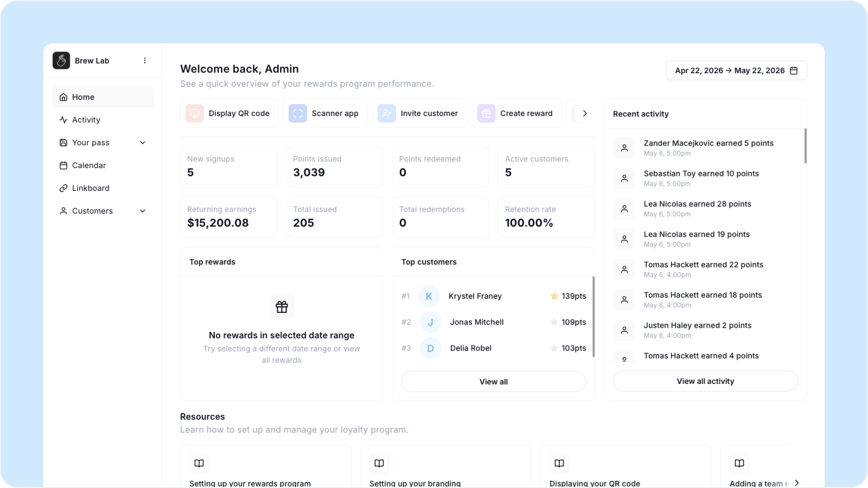Click the Brew Lab logo icon

click(61, 60)
